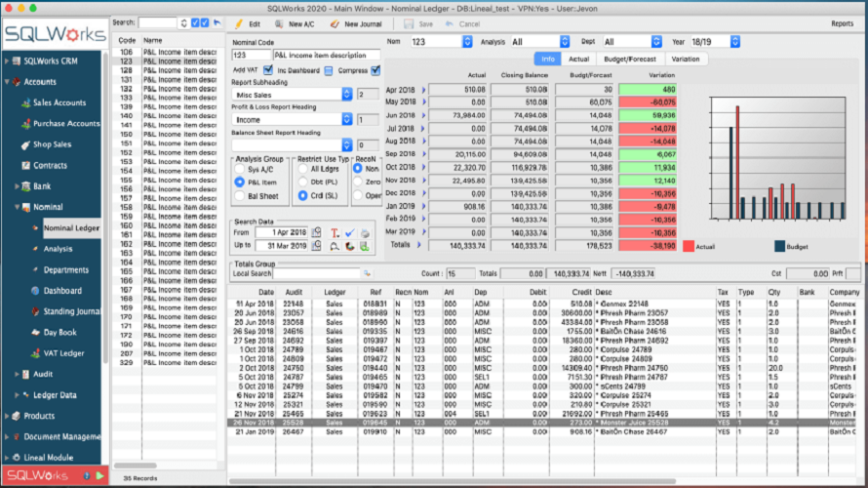Click the Save disk button
This screenshot has height=488, width=868.
pos(418,23)
